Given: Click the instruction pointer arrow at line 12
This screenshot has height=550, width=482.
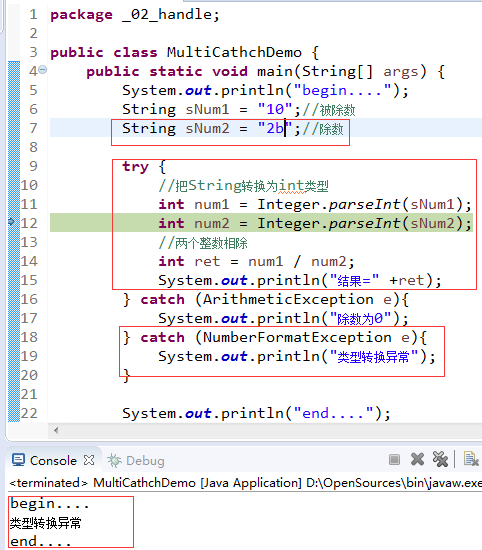Looking at the screenshot, I should [11, 222].
